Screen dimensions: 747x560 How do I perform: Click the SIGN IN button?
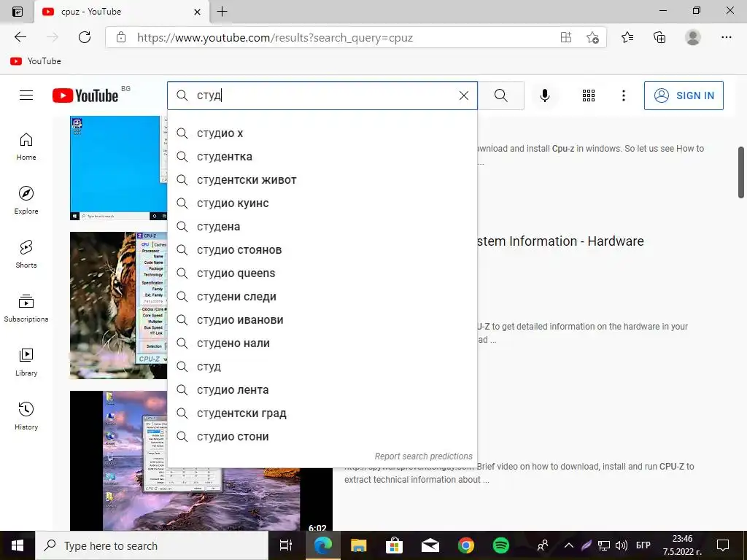point(684,96)
